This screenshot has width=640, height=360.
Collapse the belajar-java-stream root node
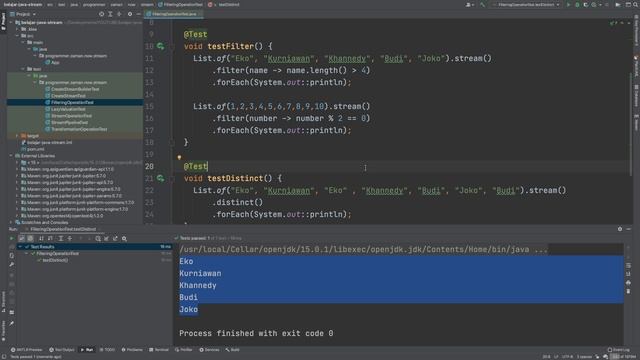coord(11,22)
